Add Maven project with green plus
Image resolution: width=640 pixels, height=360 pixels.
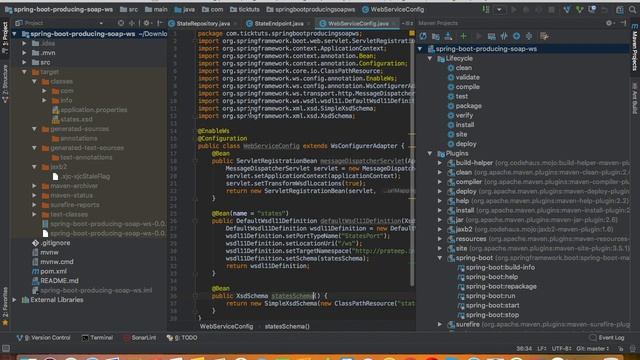click(463, 36)
